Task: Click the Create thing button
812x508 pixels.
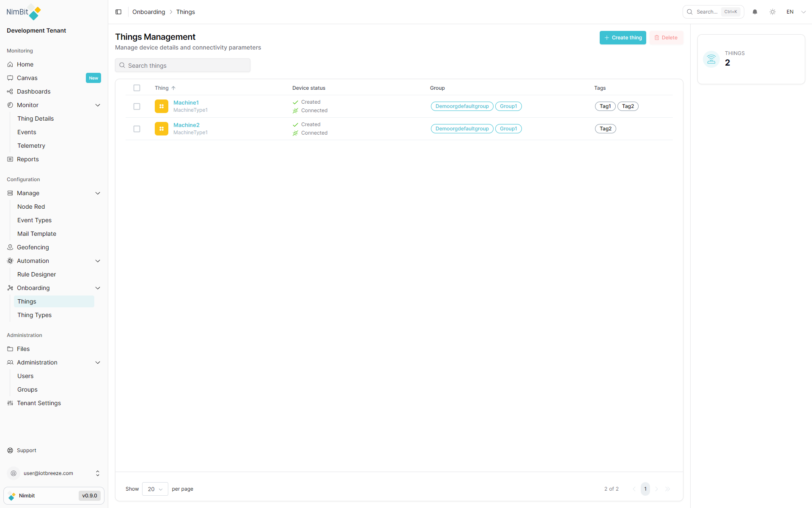Action: (x=623, y=38)
